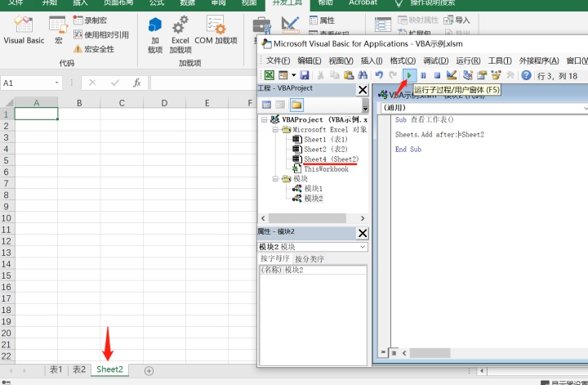
Task: Click the Insert Function fx button
Action: coord(137,83)
